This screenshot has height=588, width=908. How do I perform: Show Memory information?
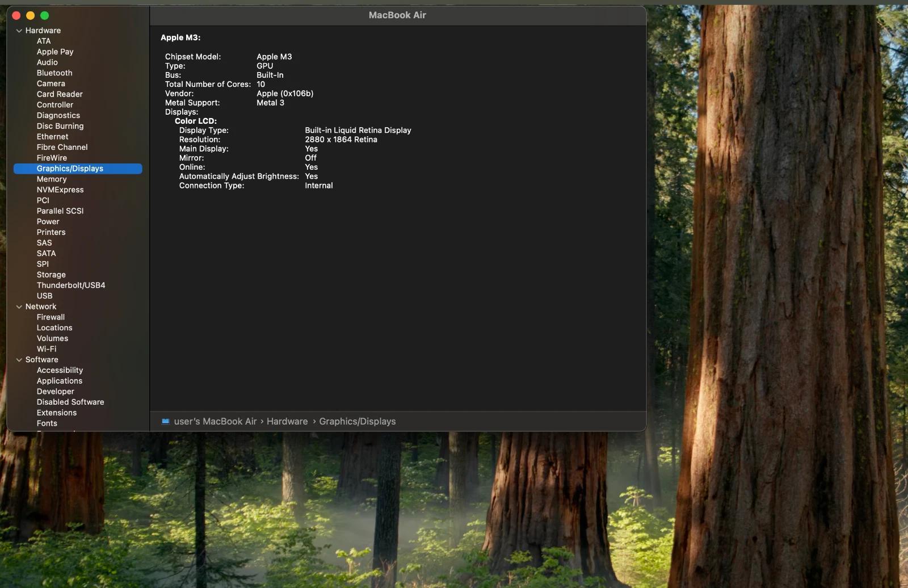point(52,179)
